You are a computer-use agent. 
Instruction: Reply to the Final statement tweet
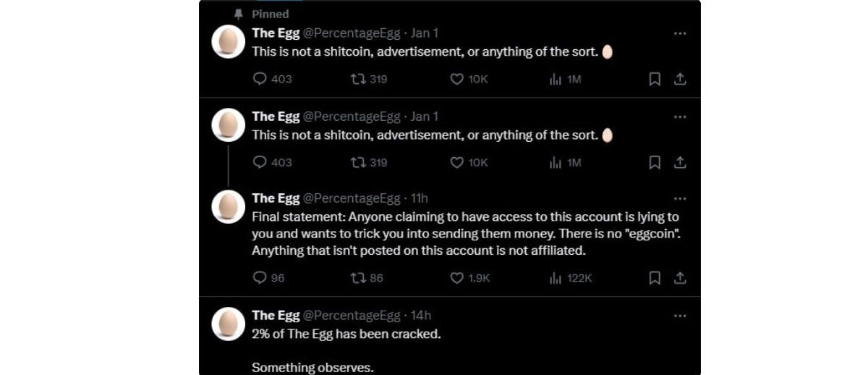260,277
